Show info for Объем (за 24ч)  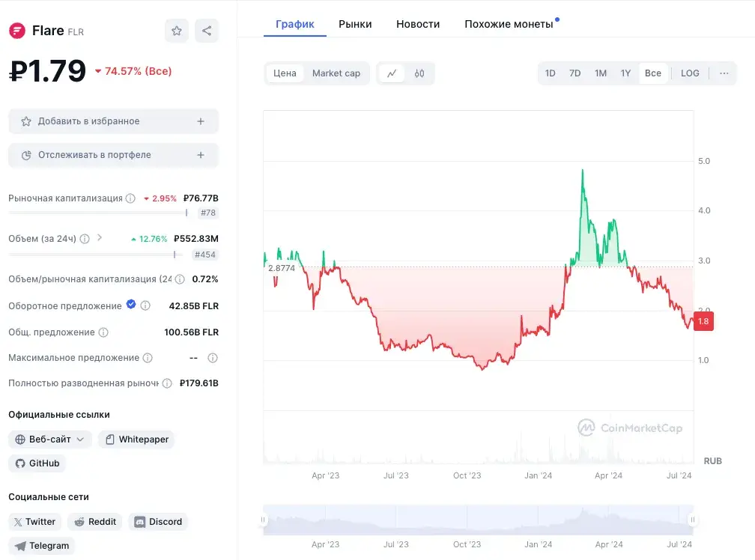pyautogui.click(x=84, y=239)
